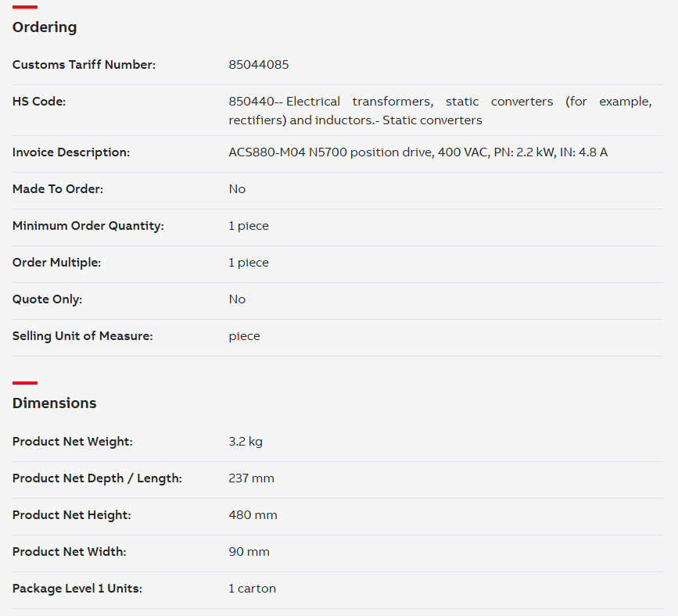Click the Package Level 1 Units label
This screenshot has width=678, height=616.
tap(77, 589)
